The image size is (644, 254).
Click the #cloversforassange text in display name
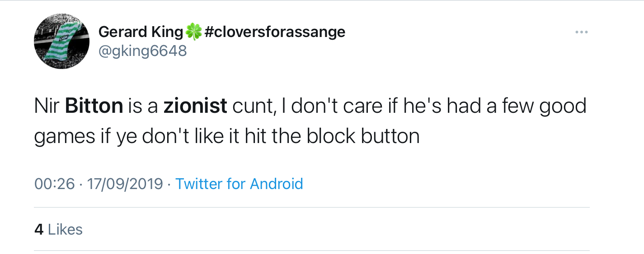(x=275, y=32)
